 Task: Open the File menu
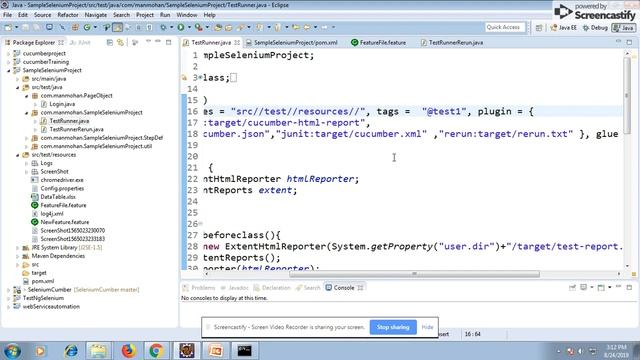click(x=7, y=15)
